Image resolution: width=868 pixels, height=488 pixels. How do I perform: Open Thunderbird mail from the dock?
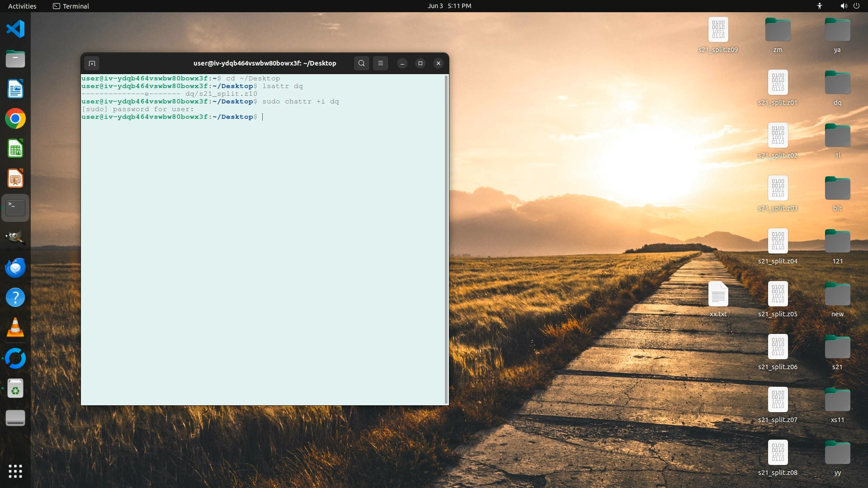pyautogui.click(x=15, y=268)
